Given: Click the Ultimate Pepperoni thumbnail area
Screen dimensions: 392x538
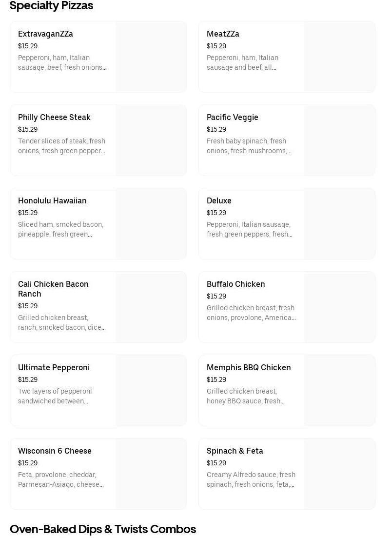Looking at the screenshot, I should coord(151,391).
